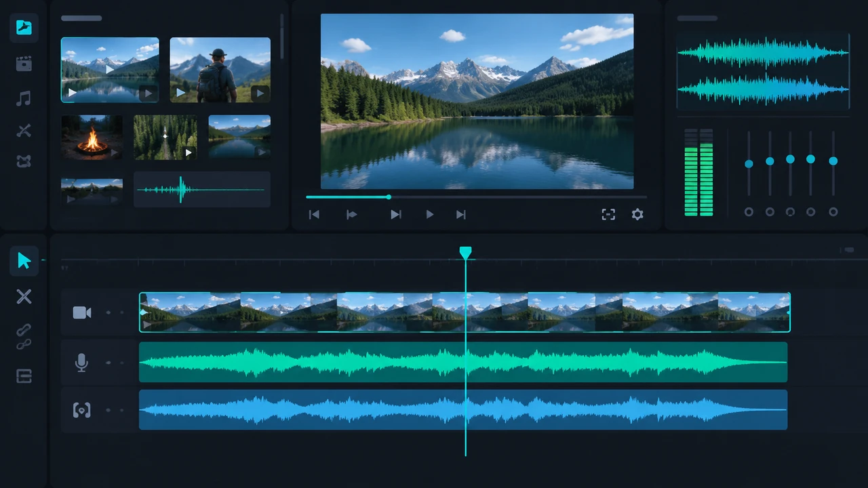Toggle the chain link clips tool
The width and height of the screenshot is (868, 488).
pos(24,337)
